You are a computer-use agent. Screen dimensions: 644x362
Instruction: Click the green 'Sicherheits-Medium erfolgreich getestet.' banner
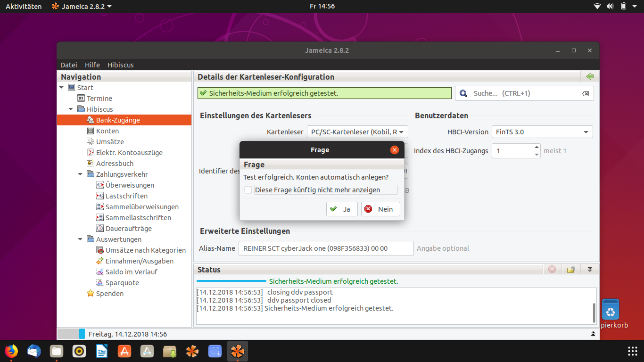[324, 93]
